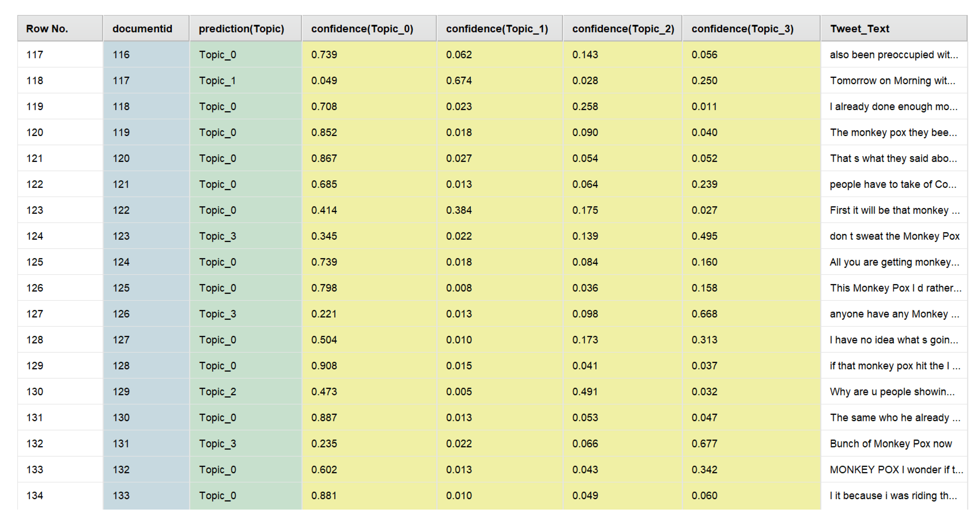Select the Topic_1 prediction cell

click(x=217, y=81)
